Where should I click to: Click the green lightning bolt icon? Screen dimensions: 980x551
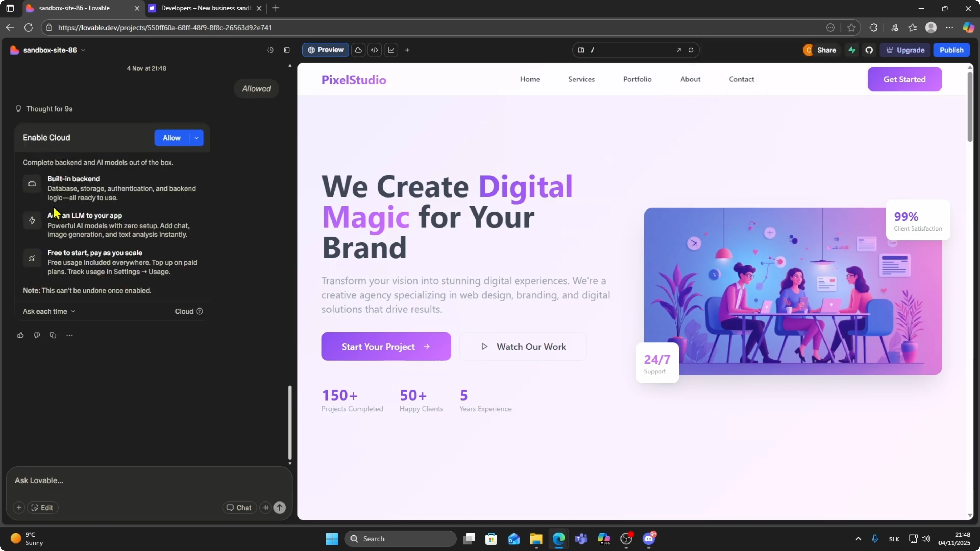(852, 50)
